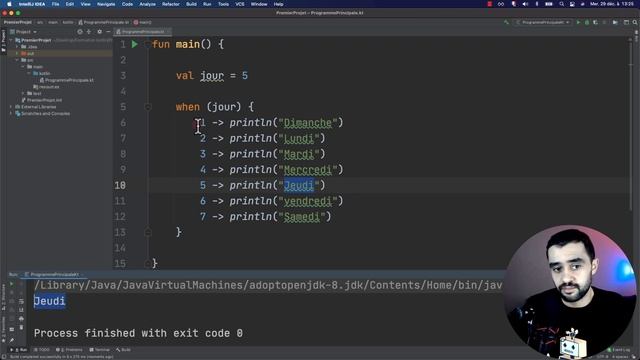Open the Apple menu

point(9,4)
